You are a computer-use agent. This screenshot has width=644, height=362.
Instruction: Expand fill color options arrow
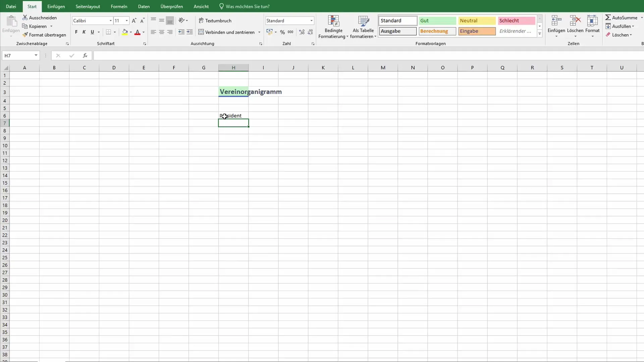(x=131, y=32)
